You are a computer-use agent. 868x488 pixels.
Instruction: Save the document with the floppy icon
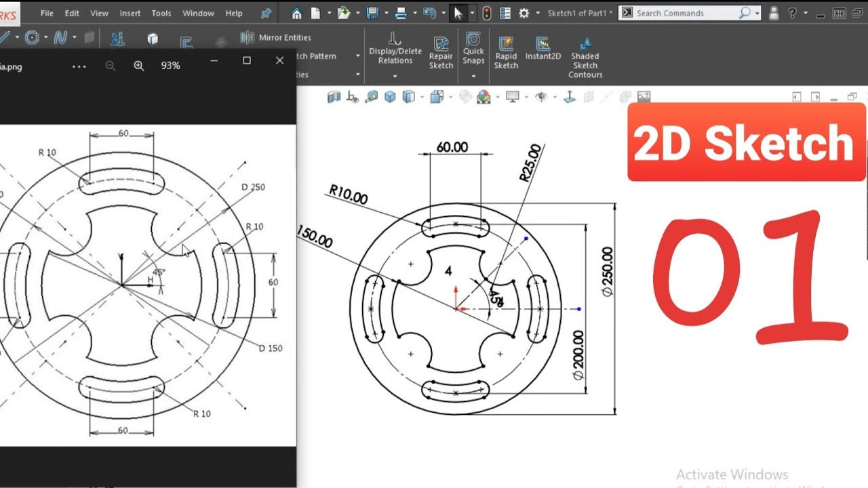[372, 13]
